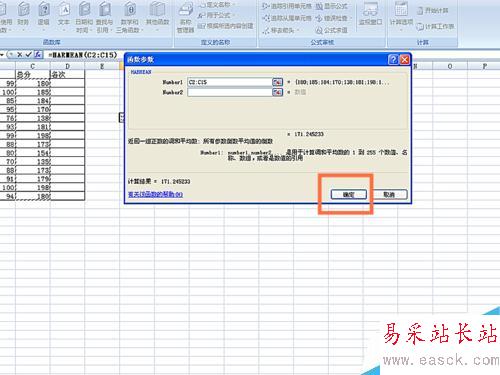Dismiss with the 取消 button
The image size is (500, 375).
point(389,195)
